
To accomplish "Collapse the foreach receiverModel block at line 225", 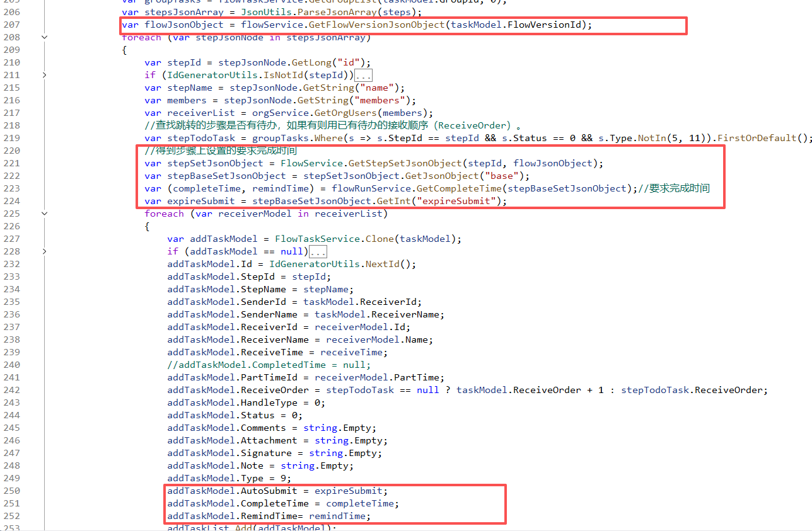I will (44, 214).
